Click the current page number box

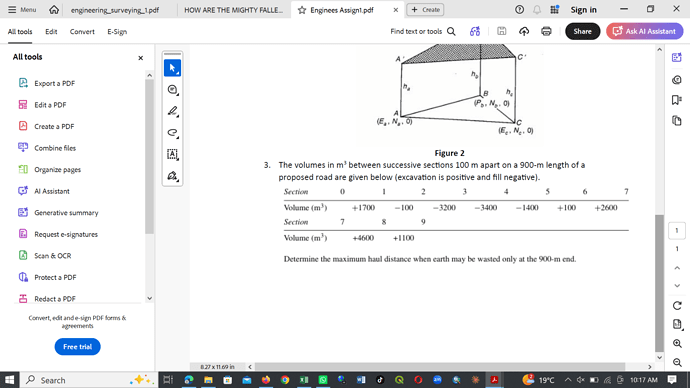click(x=677, y=231)
